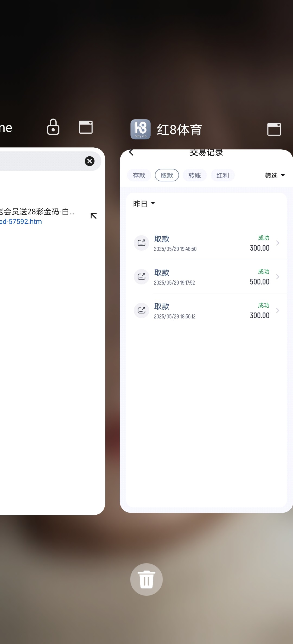Expand details chevron for 500.00 withdrawal
293x644 pixels.
point(278,277)
